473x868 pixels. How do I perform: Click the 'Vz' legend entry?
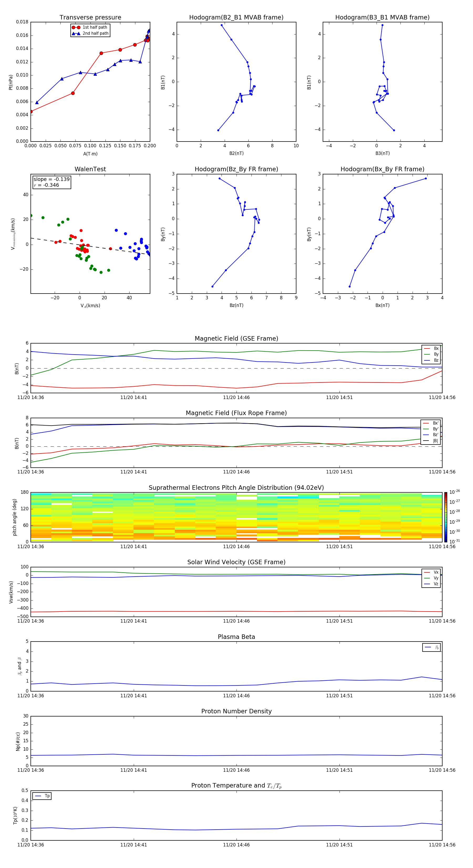click(431, 584)
